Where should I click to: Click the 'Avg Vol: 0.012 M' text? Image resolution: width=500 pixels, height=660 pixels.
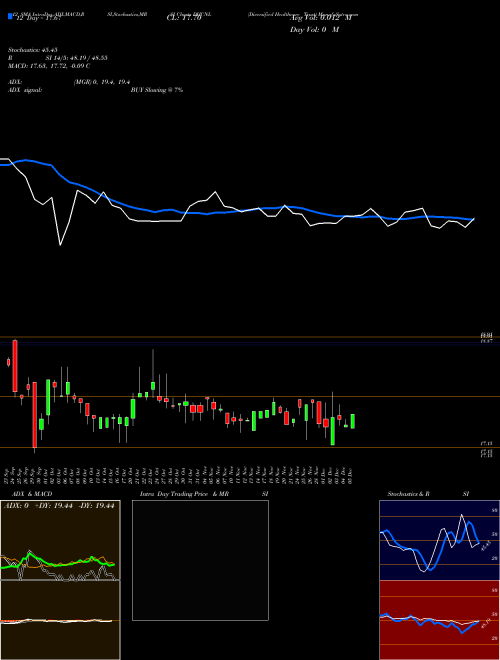(x=321, y=18)
